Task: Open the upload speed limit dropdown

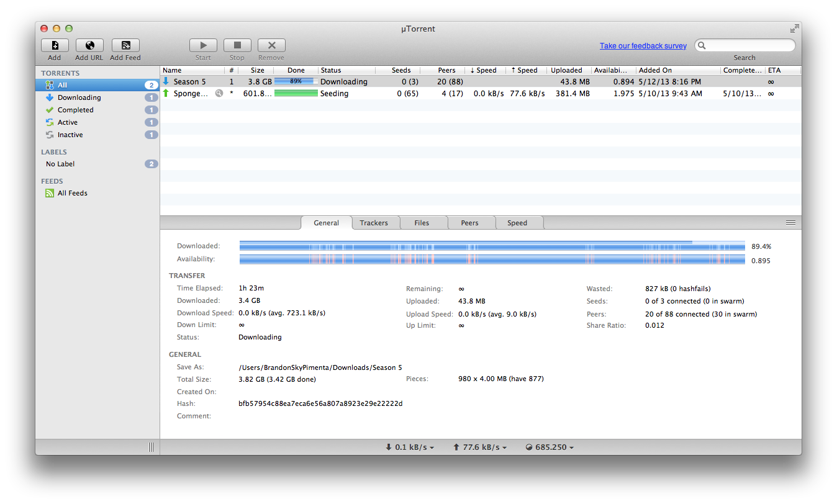Action: click(480, 447)
